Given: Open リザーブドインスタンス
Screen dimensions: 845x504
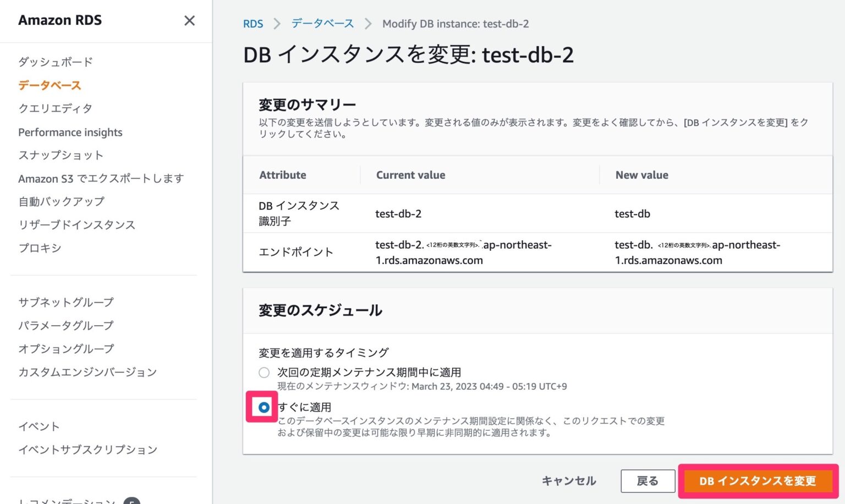Looking at the screenshot, I should 76,224.
